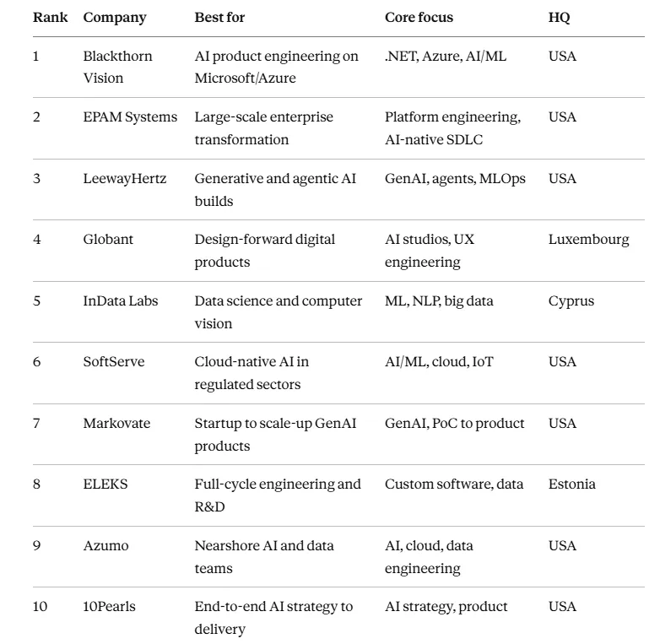Screen dimensions: 660x644
Task: Select the EPAM Systems company cell
Action: (130, 117)
